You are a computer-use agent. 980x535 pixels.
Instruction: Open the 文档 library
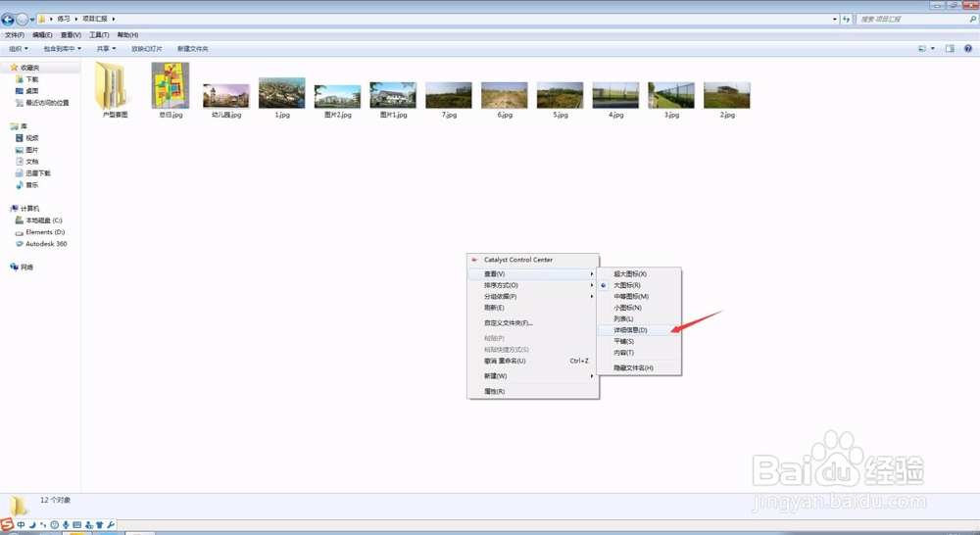pyautogui.click(x=31, y=162)
